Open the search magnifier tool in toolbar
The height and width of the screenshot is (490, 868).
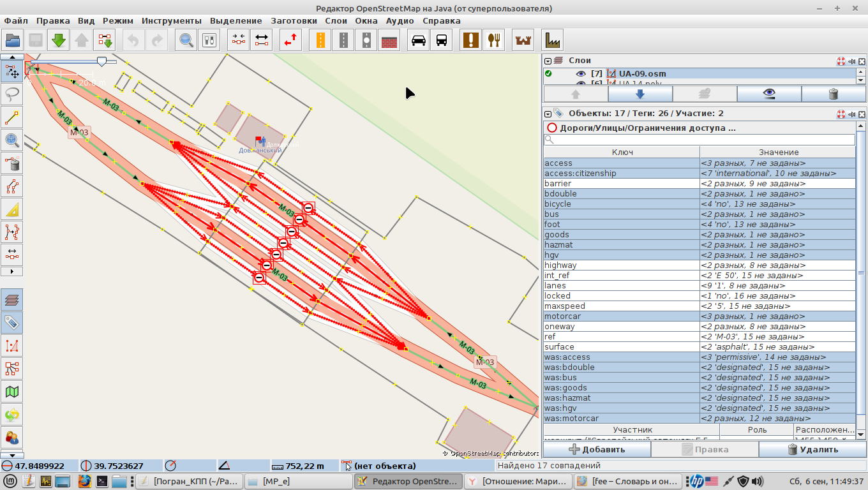click(x=186, y=40)
